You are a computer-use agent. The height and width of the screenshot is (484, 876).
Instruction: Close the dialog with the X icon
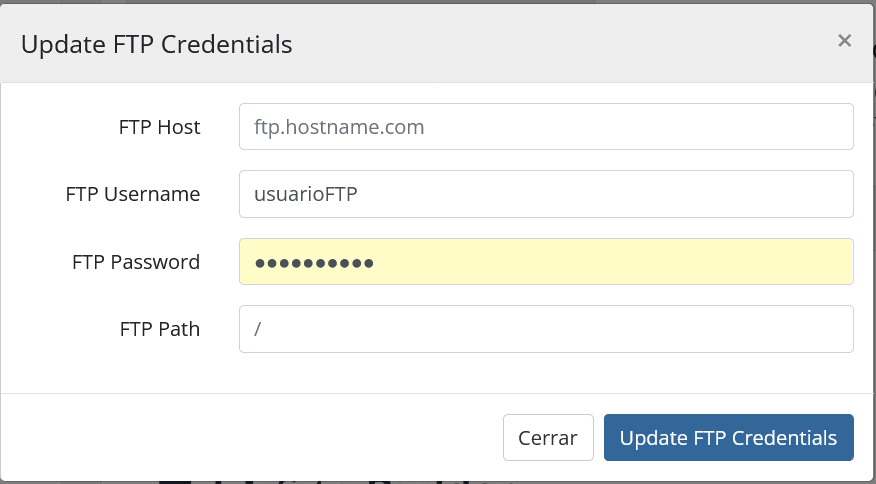(844, 41)
